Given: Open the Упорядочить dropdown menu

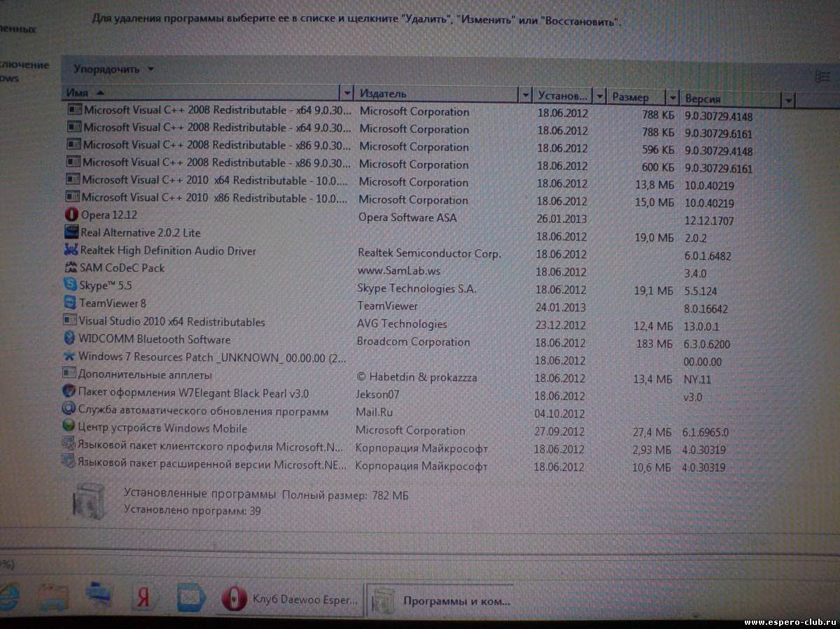Looking at the screenshot, I should pyautogui.click(x=113, y=69).
